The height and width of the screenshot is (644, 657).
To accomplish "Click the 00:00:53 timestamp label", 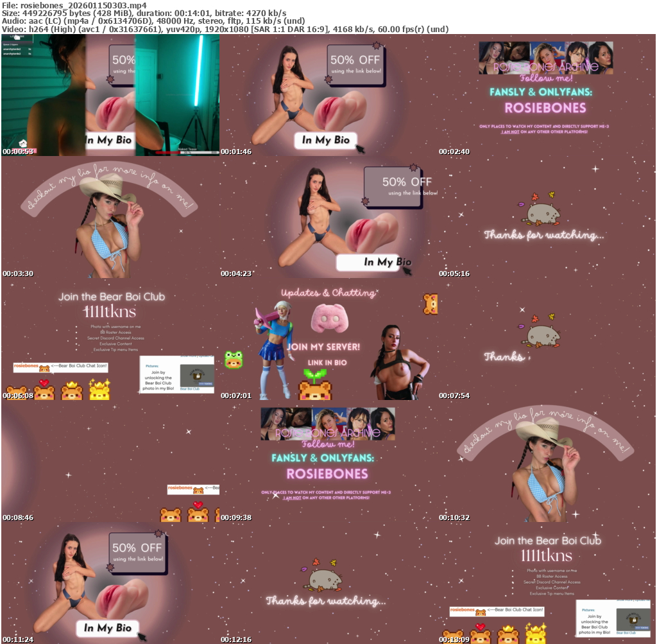I will coord(18,152).
